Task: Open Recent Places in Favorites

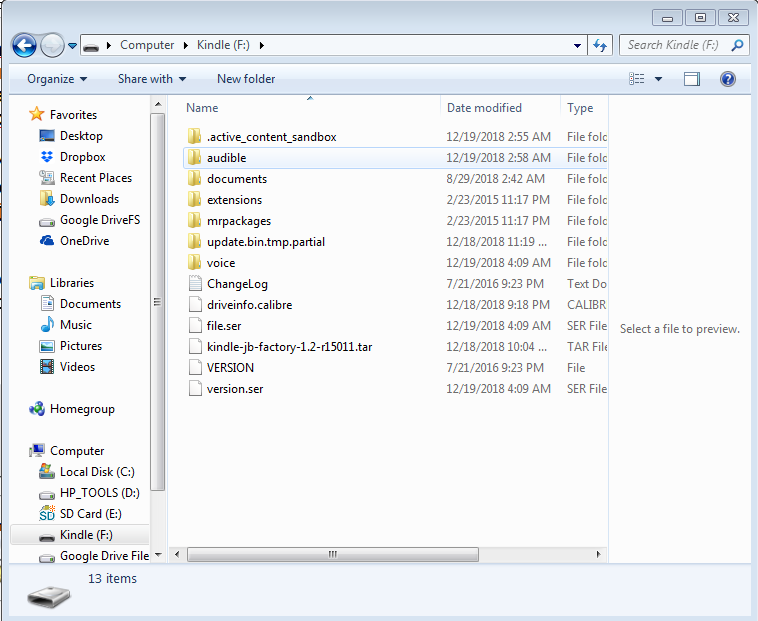Action: pos(96,178)
